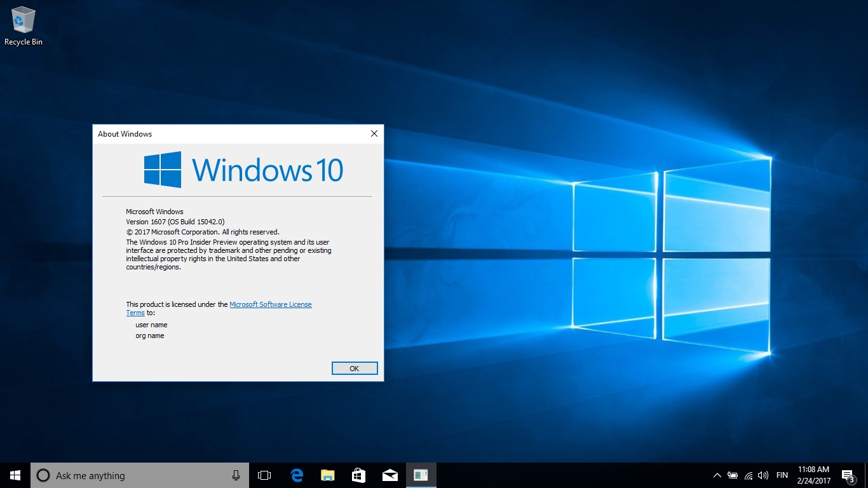Open the Store app on the taskbar

[358, 475]
